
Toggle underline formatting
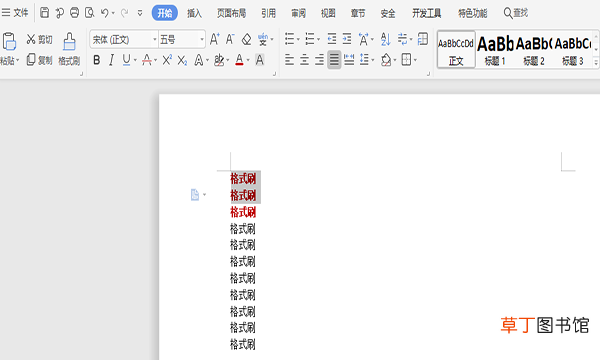(x=126, y=60)
